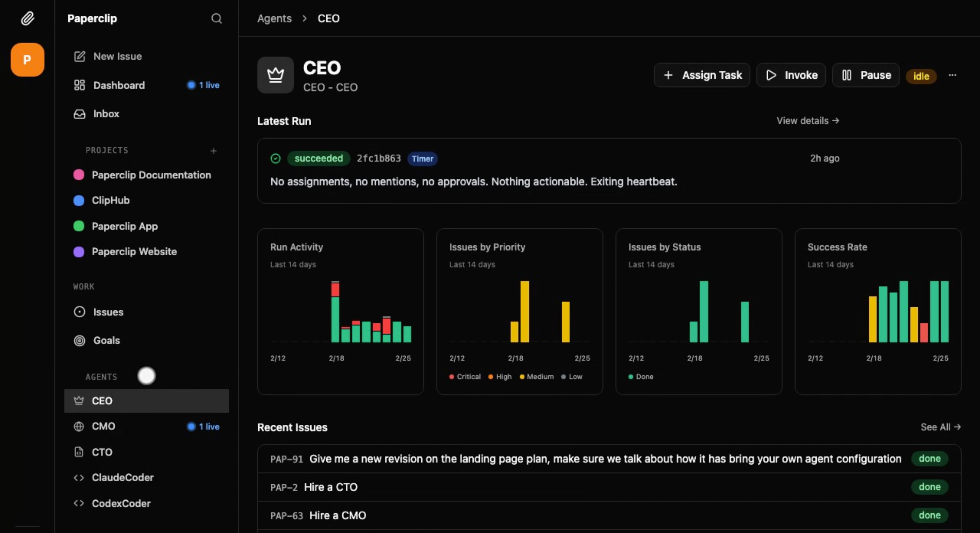Add a new project with plus
Image resolution: width=980 pixels, height=533 pixels.
click(x=213, y=151)
